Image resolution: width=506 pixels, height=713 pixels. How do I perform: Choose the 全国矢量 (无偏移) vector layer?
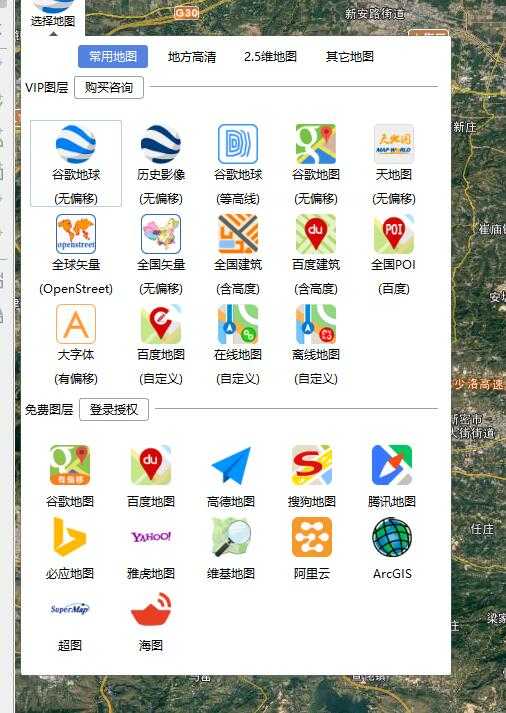161,254
